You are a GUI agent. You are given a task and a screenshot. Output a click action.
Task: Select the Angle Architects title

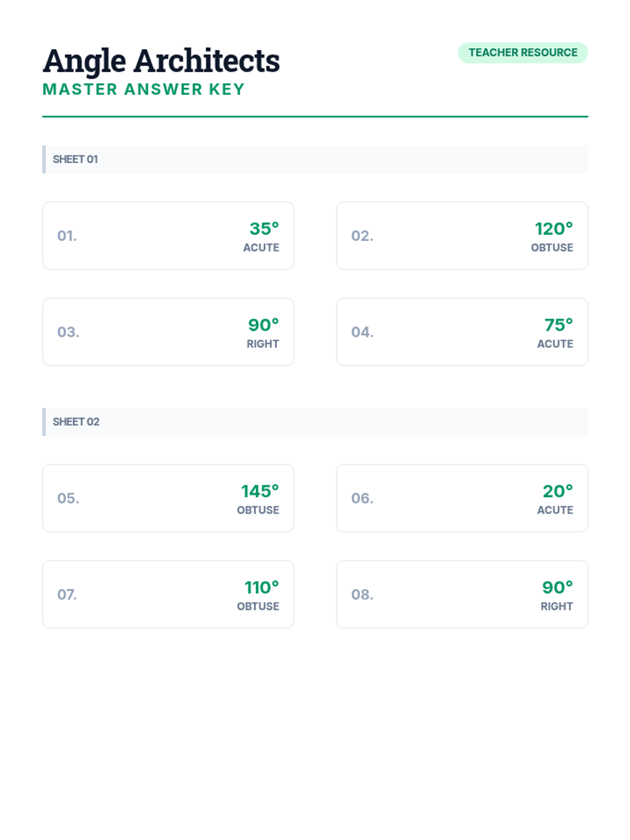pos(161,61)
